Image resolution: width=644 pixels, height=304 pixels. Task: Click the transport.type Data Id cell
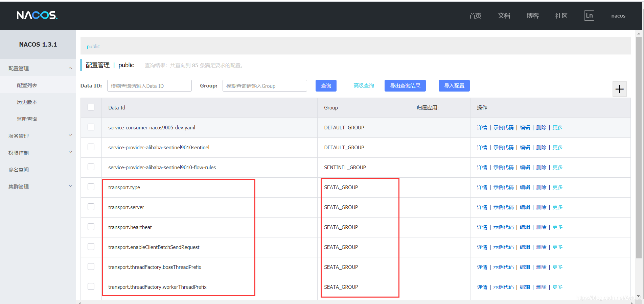point(124,187)
